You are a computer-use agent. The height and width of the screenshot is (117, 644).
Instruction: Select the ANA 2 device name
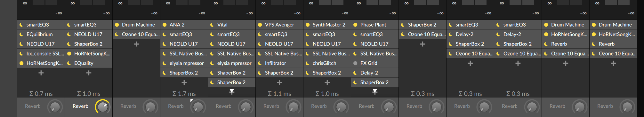tap(177, 25)
